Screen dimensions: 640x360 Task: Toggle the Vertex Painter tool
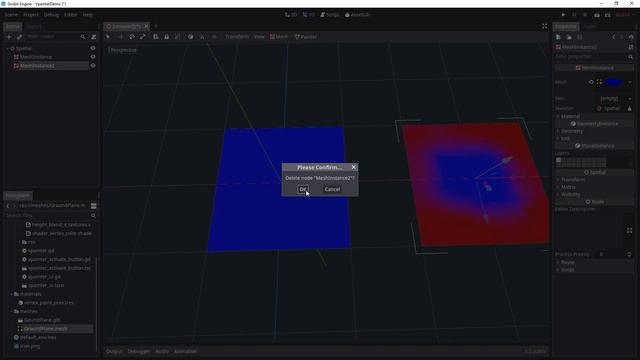[x=305, y=37]
